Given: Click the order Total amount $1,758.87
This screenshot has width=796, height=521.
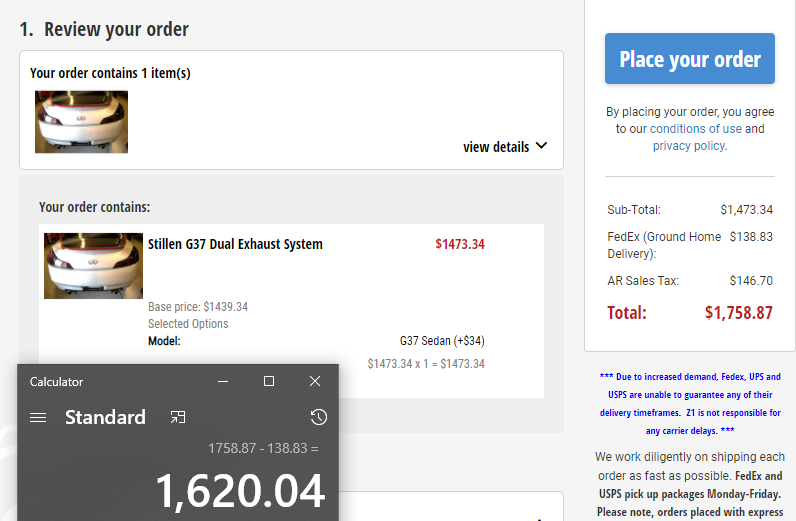Looking at the screenshot, I should (x=738, y=313).
